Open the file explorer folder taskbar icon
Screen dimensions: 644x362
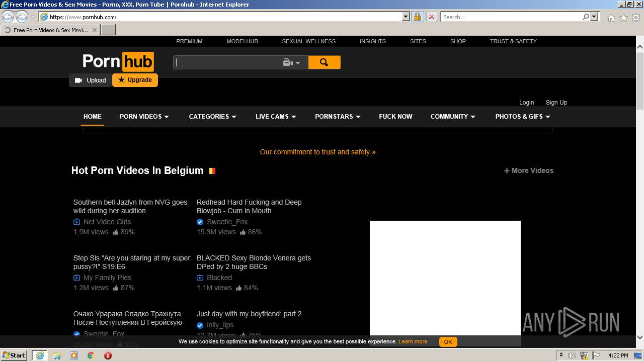(x=57, y=355)
